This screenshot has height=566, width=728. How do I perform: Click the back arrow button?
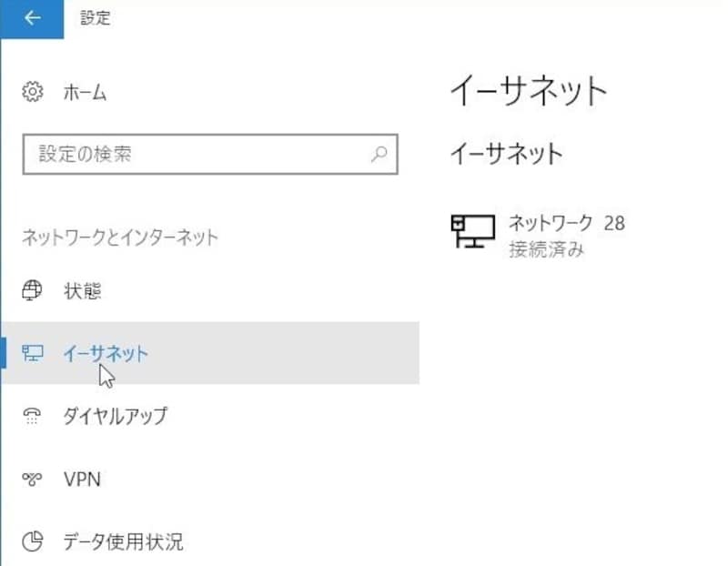pos(32,18)
